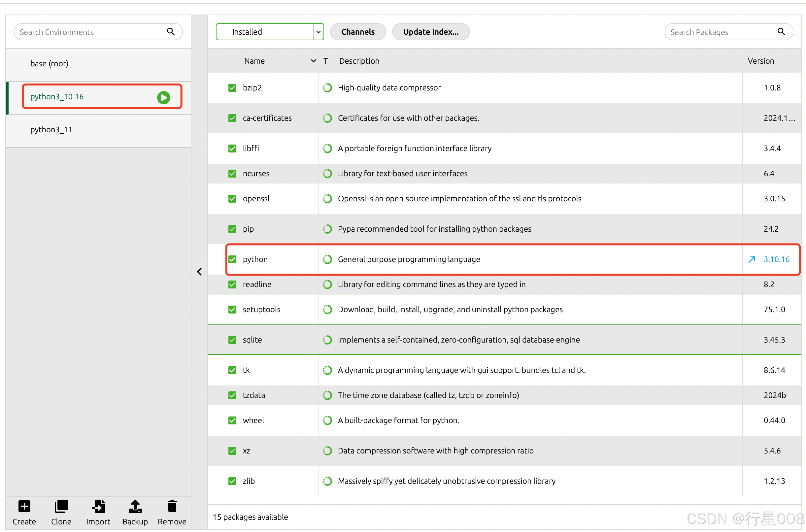The width and height of the screenshot is (806, 532).
Task: Click the Backup environment icon
Action: tap(135, 507)
